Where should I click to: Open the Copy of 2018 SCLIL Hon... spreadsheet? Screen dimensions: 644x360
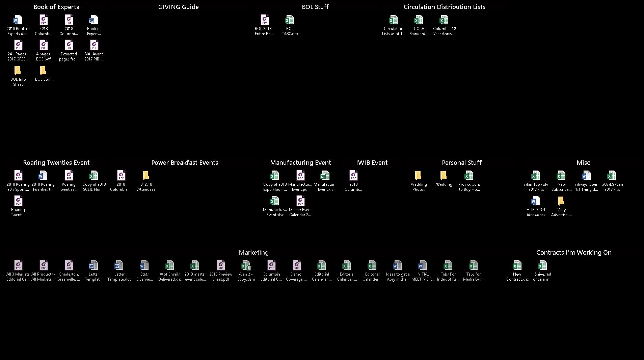pos(94,181)
